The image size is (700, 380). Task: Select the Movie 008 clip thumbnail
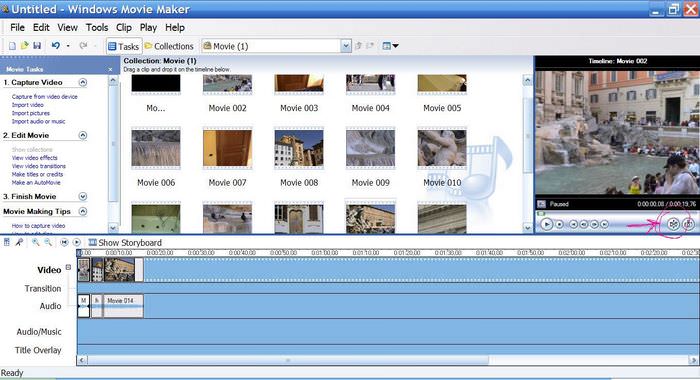pos(299,148)
